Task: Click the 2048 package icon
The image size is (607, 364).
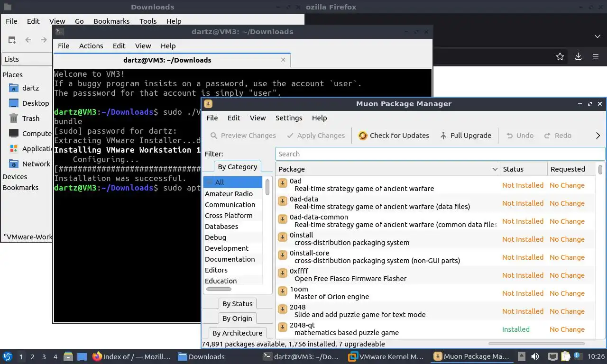Action: point(283,309)
